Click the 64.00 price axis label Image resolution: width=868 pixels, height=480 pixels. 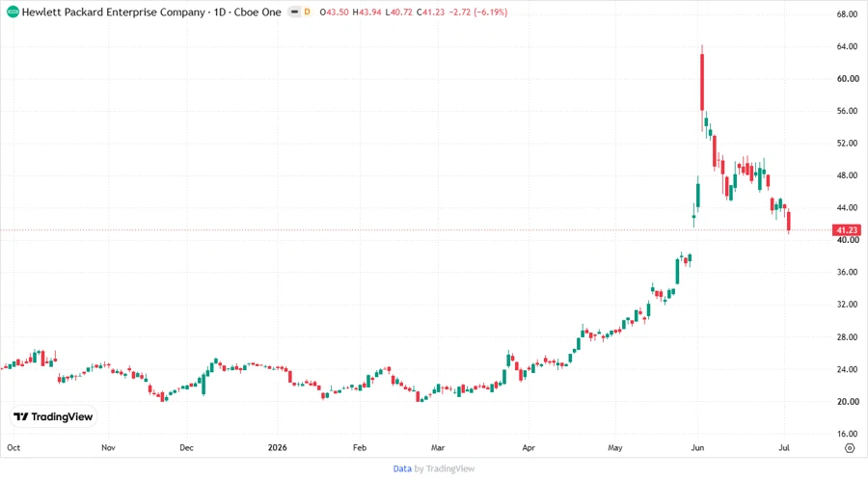[x=848, y=46]
